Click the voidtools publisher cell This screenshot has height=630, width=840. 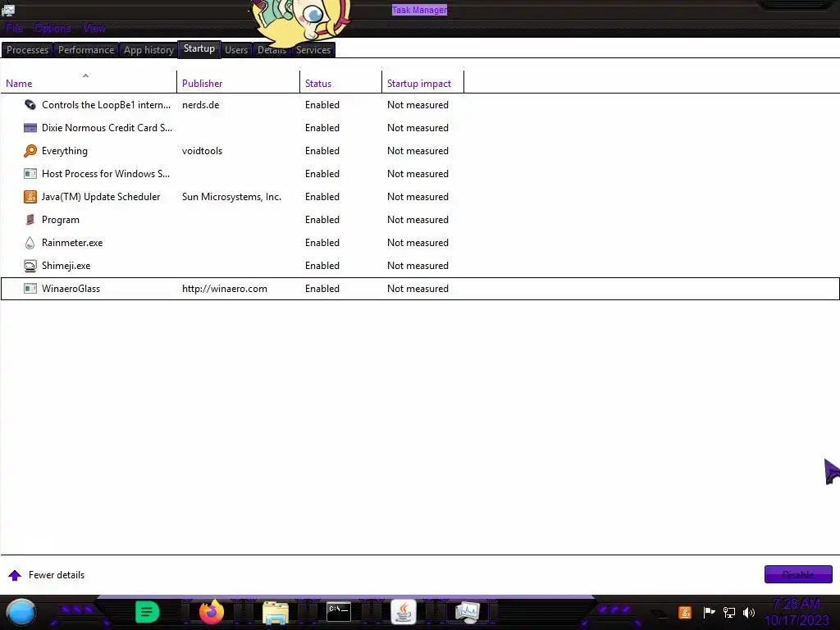point(202,151)
